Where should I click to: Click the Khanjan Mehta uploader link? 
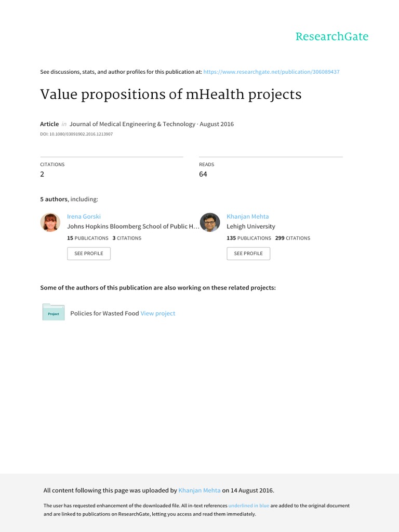[x=199, y=490]
